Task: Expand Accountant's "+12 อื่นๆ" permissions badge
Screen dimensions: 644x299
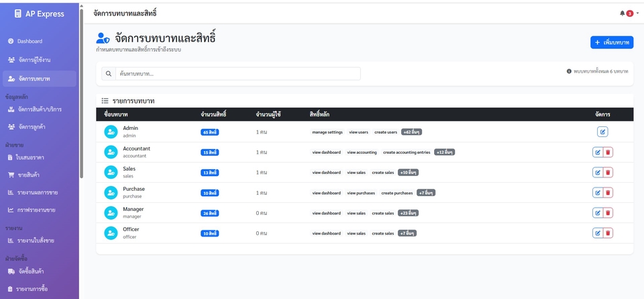Action: tap(444, 153)
